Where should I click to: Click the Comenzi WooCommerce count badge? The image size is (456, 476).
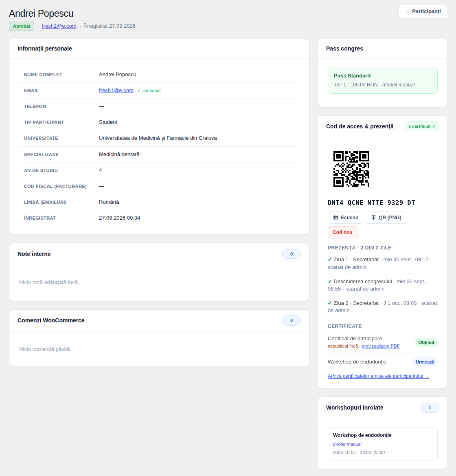tap(292, 321)
